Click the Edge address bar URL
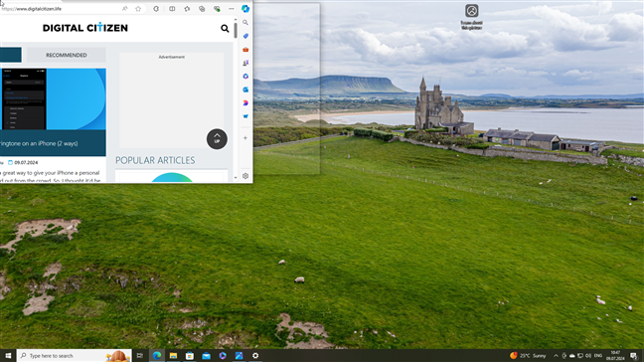The image size is (644, 362). (x=32, y=9)
